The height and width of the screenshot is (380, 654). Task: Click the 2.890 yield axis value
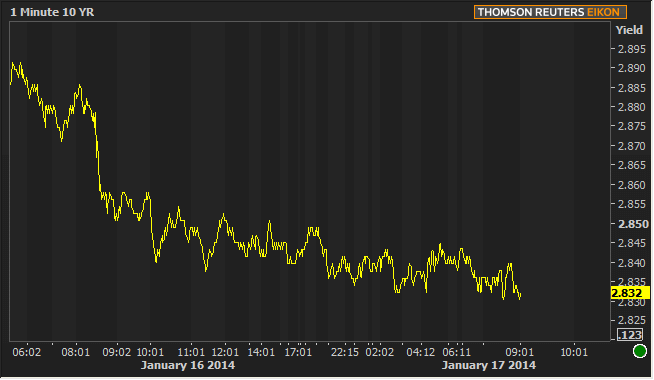pos(631,68)
